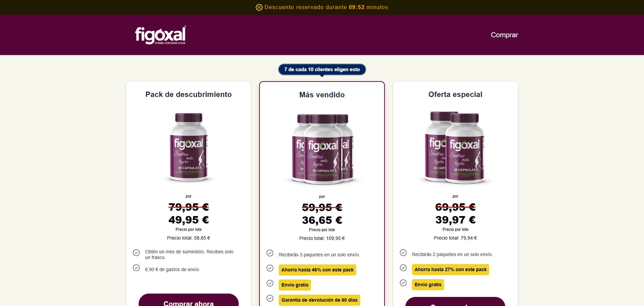The width and height of the screenshot is (644, 306).
Task: Click '7 de cada 10 clientes eligen esto' badge
Action: (x=322, y=69)
